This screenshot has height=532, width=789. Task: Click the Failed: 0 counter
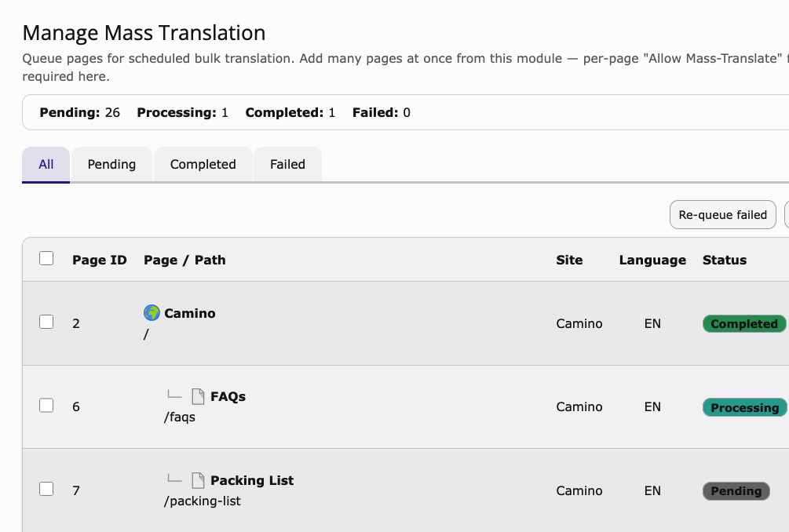click(382, 113)
